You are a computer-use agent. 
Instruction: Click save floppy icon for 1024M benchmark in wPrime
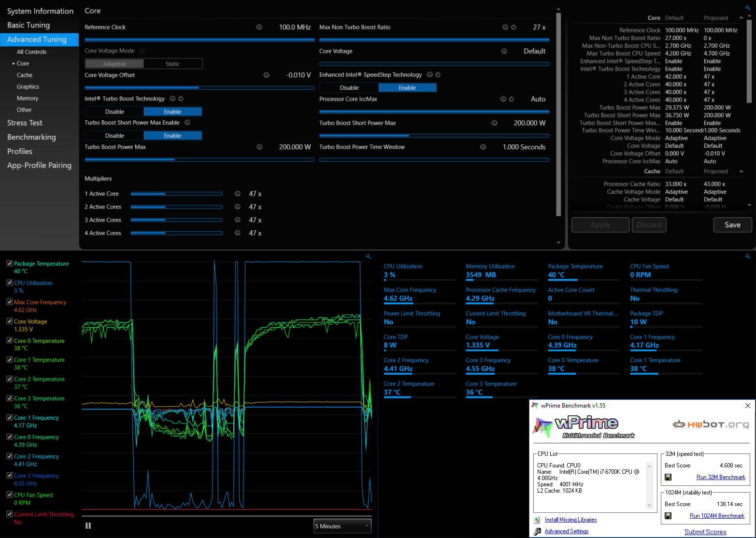[668, 516]
